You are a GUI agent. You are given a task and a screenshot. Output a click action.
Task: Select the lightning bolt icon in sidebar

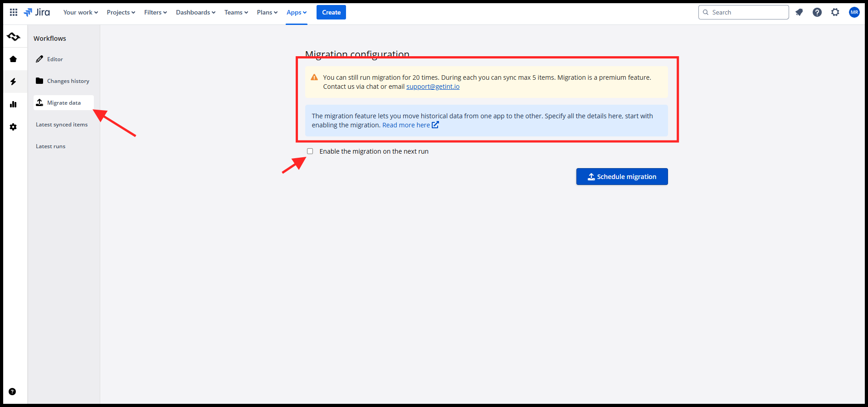point(13,82)
